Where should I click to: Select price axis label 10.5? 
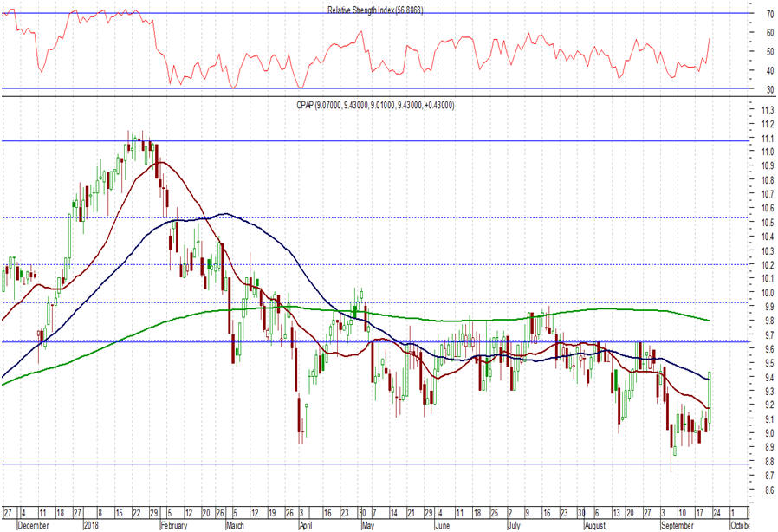tap(768, 223)
